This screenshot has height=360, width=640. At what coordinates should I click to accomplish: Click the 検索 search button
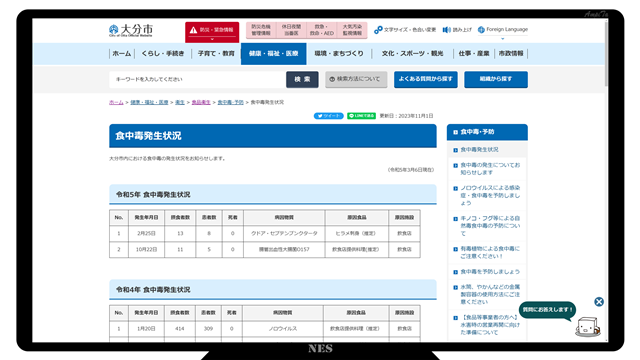click(302, 79)
